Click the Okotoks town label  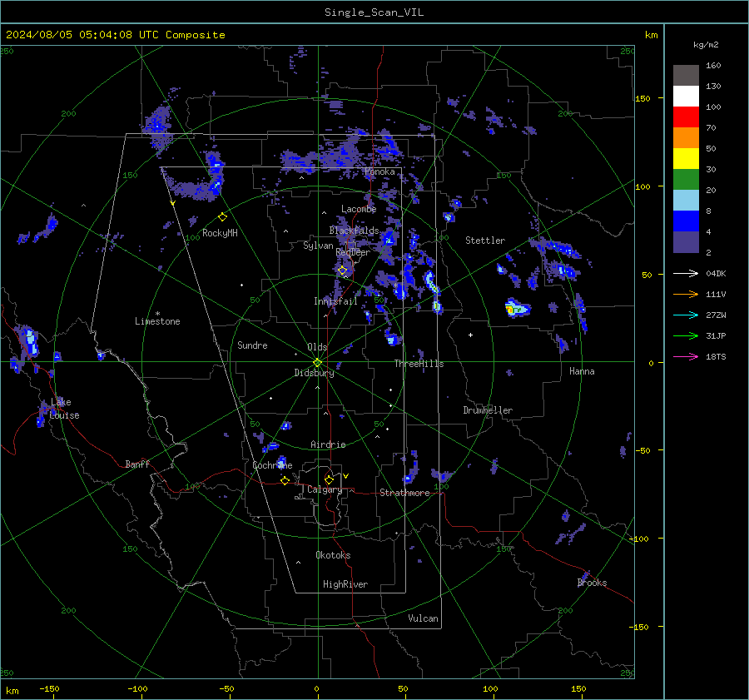333,555
